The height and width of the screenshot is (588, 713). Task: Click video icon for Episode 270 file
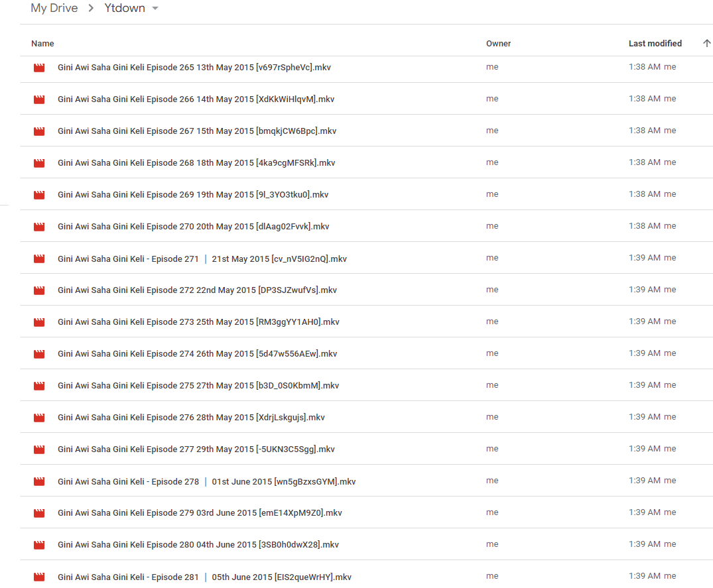[x=40, y=227]
